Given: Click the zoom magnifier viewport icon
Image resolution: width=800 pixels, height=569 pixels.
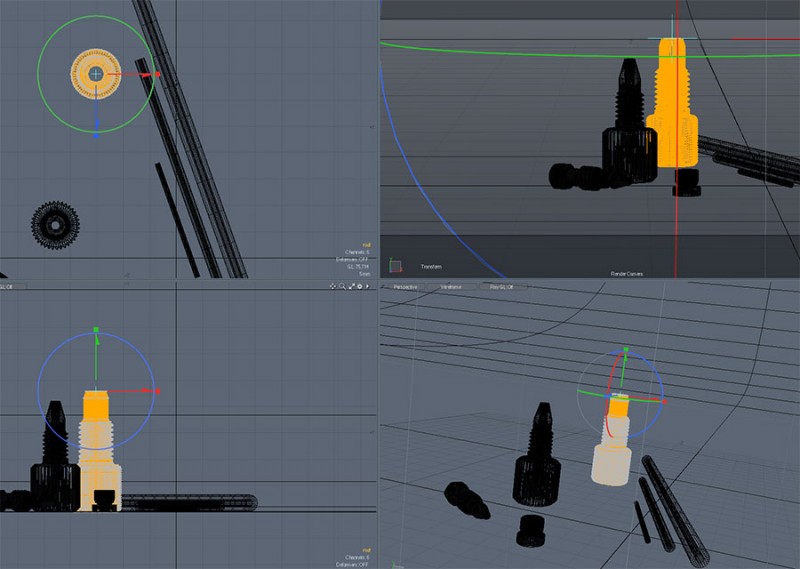Looking at the screenshot, I should (342, 286).
